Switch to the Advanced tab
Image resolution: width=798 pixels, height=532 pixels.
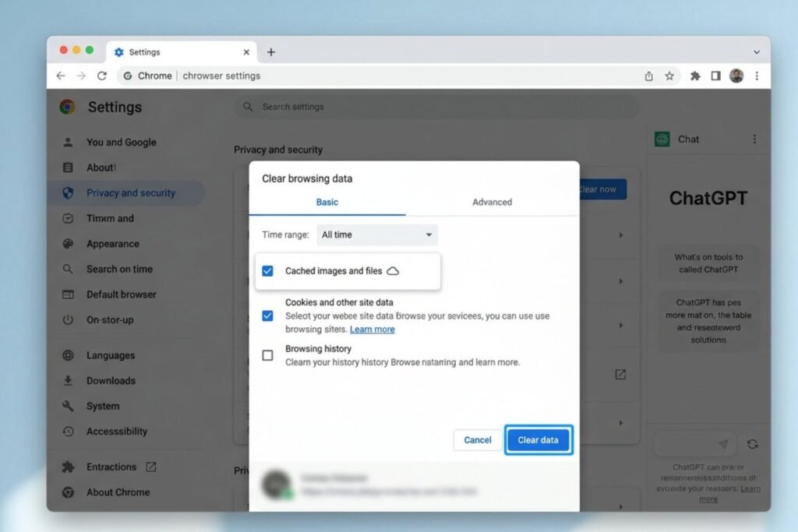(493, 203)
